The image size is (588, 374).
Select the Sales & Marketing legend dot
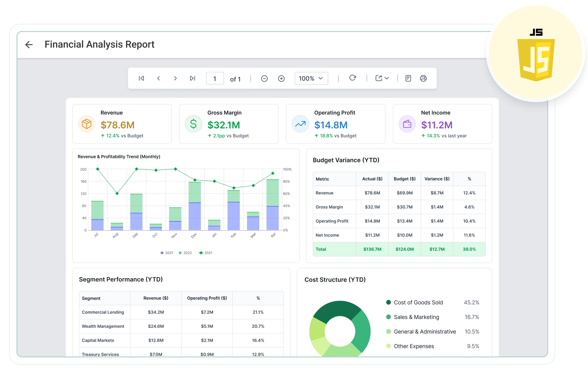coord(388,317)
